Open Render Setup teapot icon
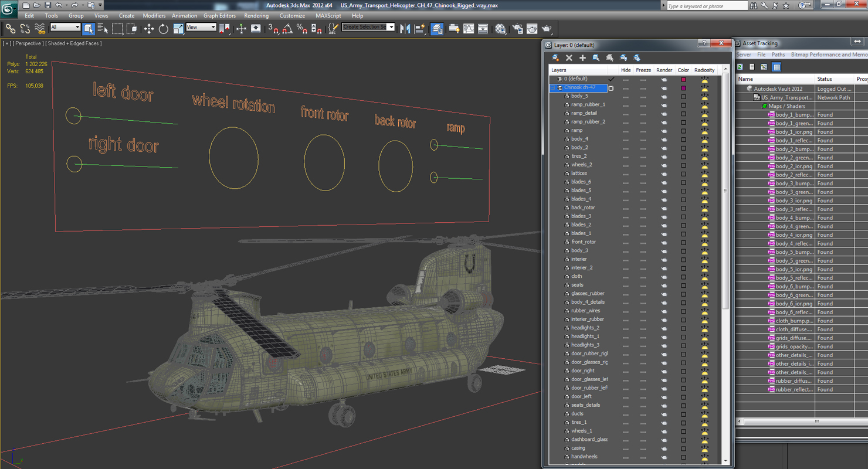Image resolution: width=868 pixels, height=469 pixels. pyautogui.click(x=517, y=28)
